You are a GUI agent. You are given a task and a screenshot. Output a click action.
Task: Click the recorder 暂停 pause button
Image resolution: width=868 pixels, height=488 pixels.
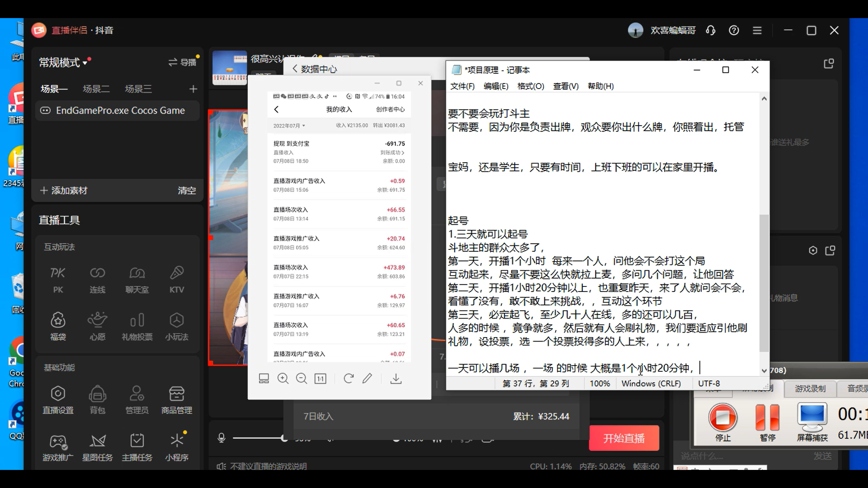[767, 422]
